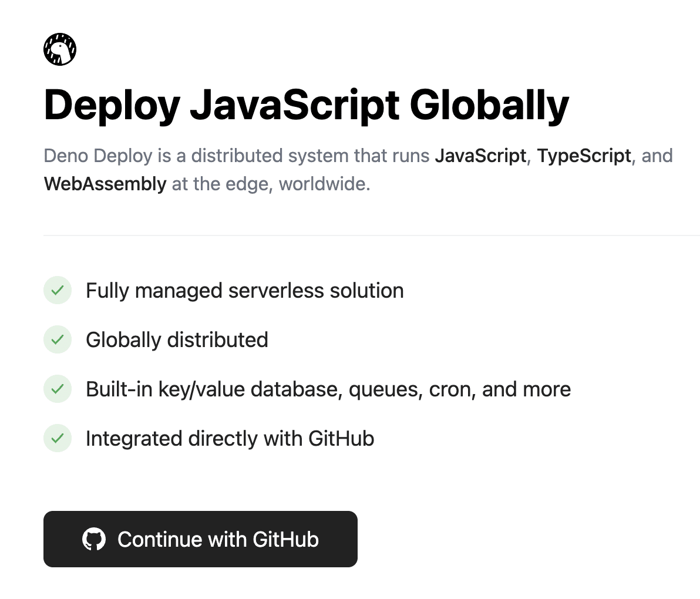Click the Deno dinosaur logo
This screenshot has height=599, width=700.
60,49
